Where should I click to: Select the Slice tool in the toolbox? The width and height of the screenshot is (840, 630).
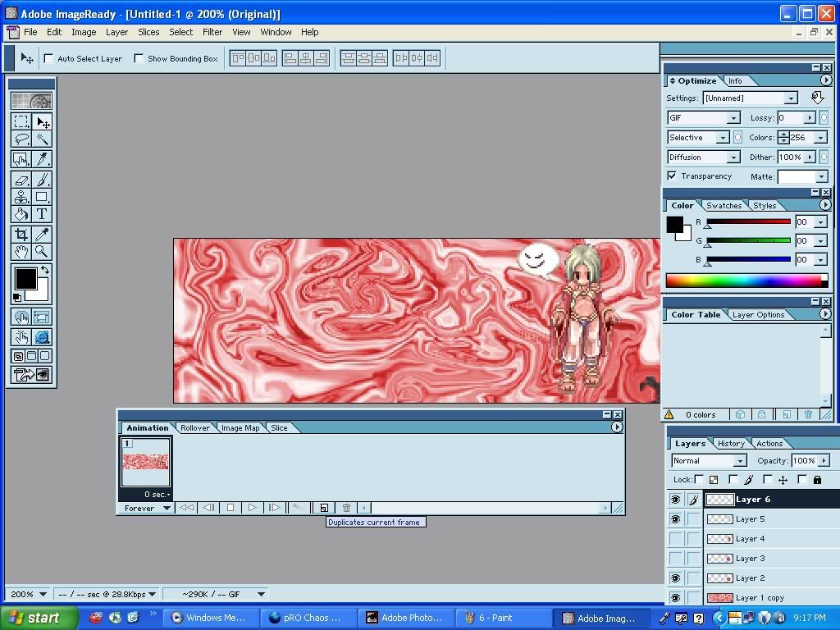tap(21, 159)
